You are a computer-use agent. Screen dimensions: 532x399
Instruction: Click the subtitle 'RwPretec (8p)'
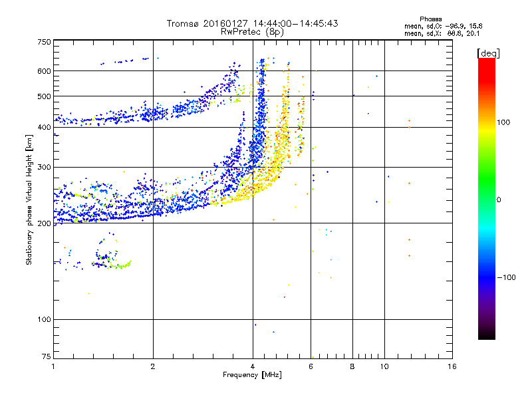pos(252,32)
